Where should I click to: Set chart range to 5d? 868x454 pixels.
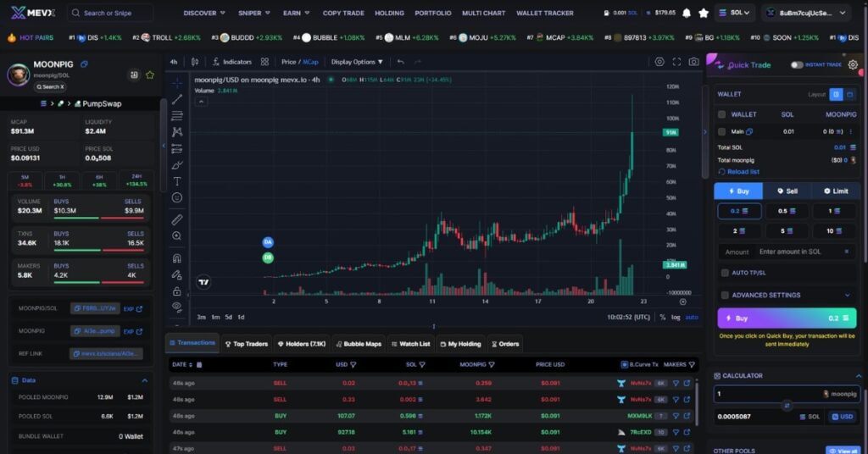pyautogui.click(x=228, y=318)
